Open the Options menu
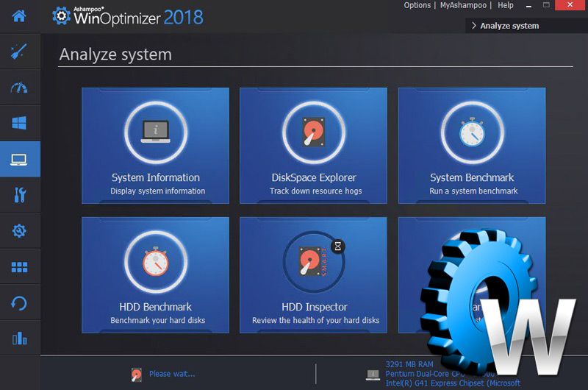The height and width of the screenshot is (390, 588). [417, 5]
